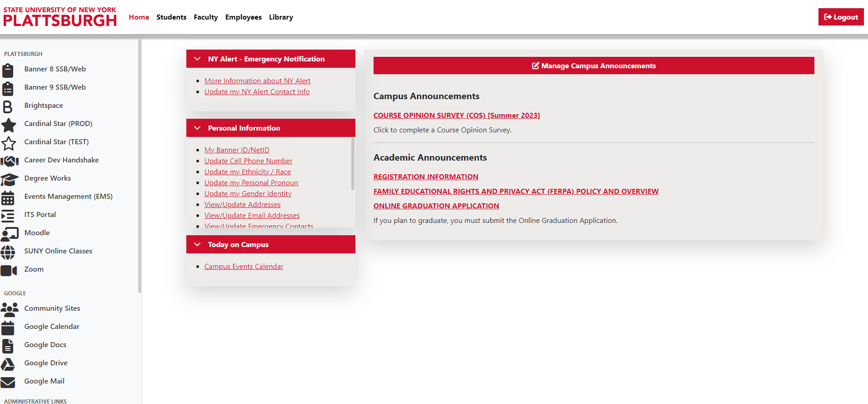The height and width of the screenshot is (404, 868).
Task: Click the Personal Information panel scrollbar
Action: pos(353,164)
